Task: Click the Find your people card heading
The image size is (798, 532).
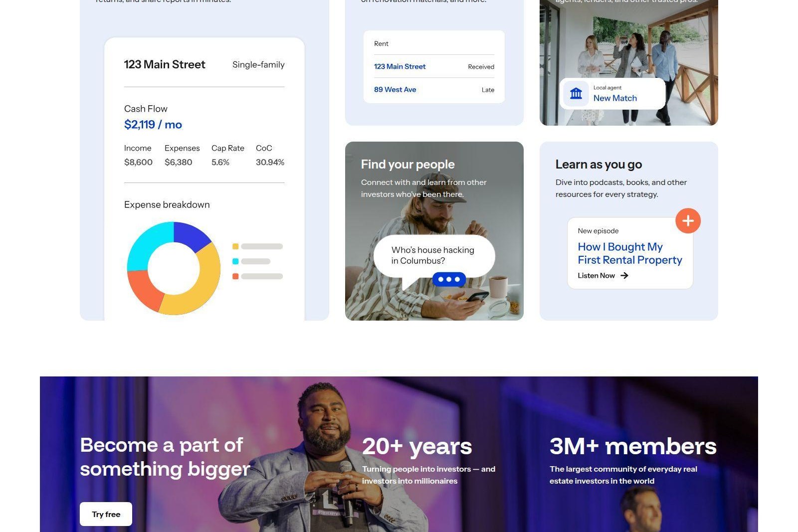Action: pos(407,164)
